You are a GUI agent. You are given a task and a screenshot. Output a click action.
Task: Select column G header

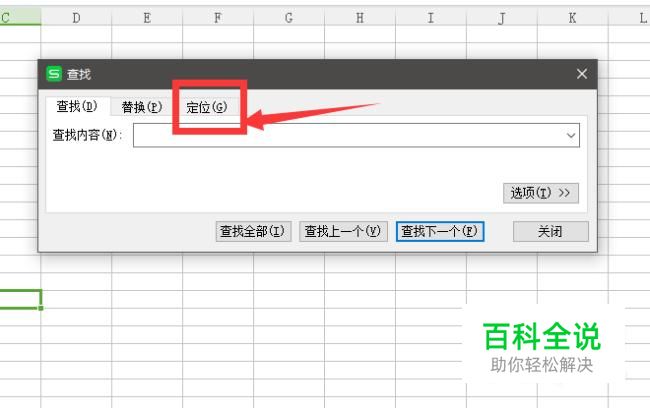289,18
